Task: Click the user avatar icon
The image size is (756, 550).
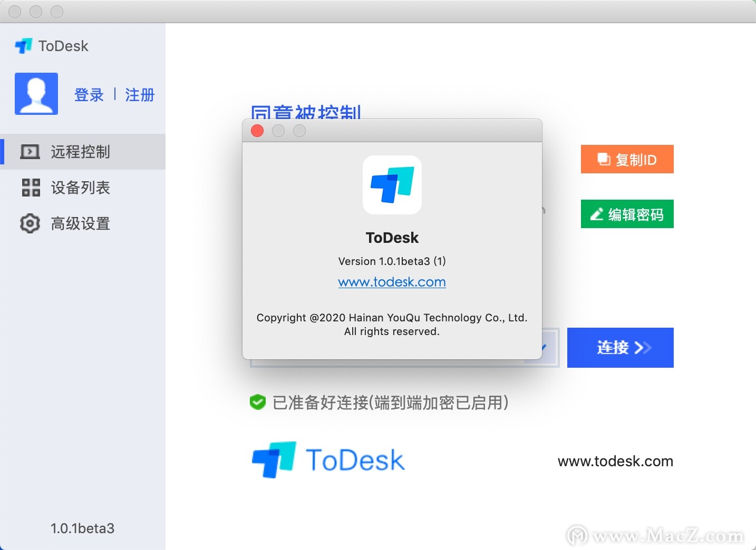Action: (x=36, y=94)
